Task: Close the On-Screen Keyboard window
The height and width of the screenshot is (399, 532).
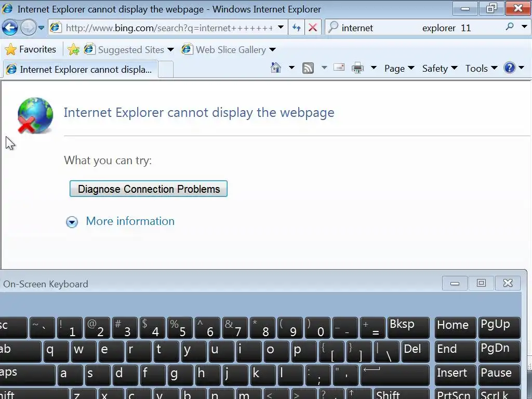Action: point(508,283)
